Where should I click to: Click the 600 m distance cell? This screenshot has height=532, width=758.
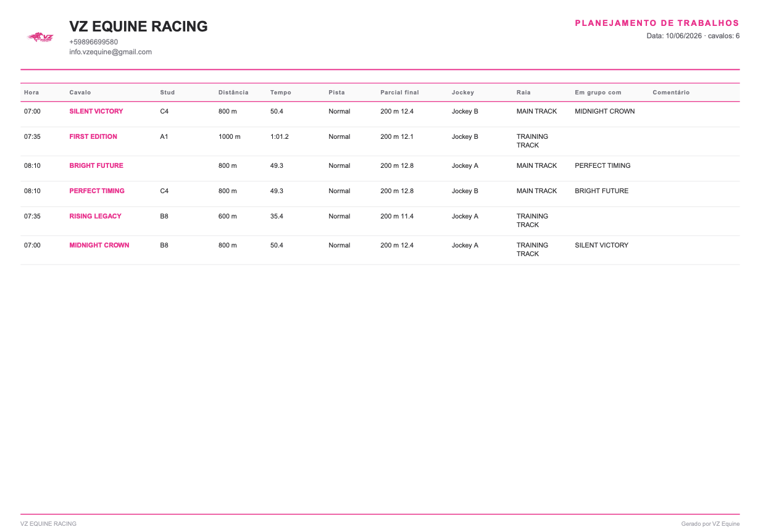[228, 216]
